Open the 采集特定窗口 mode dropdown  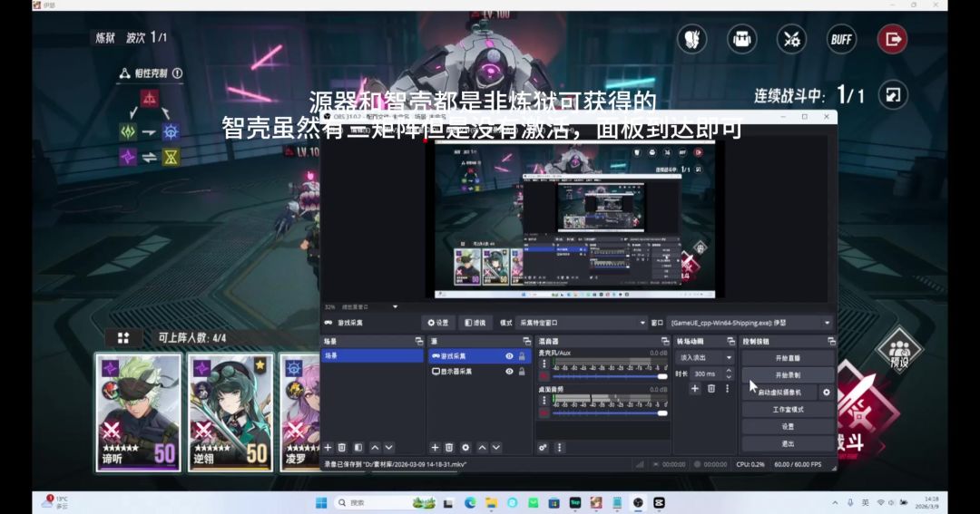pyautogui.click(x=581, y=323)
